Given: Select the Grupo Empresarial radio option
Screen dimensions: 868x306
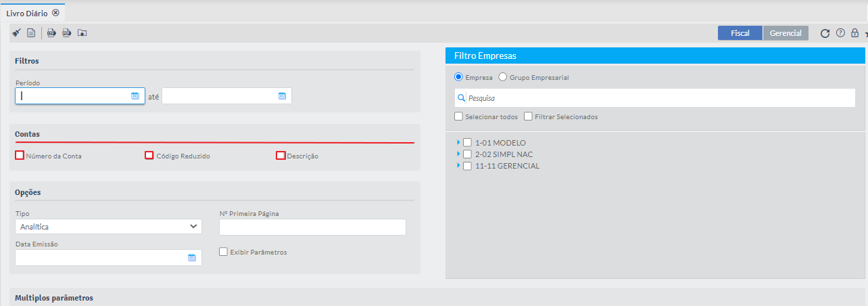Looking at the screenshot, I should (x=502, y=77).
